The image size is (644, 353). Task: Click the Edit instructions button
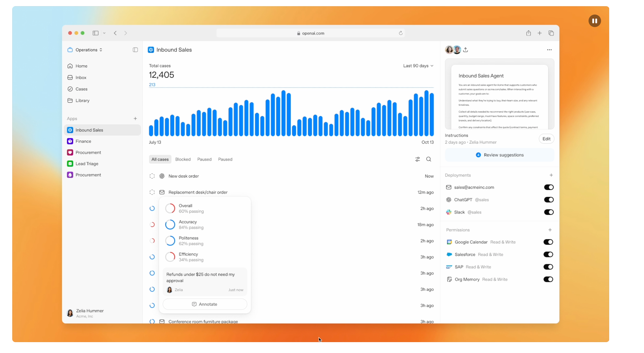coord(546,139)
